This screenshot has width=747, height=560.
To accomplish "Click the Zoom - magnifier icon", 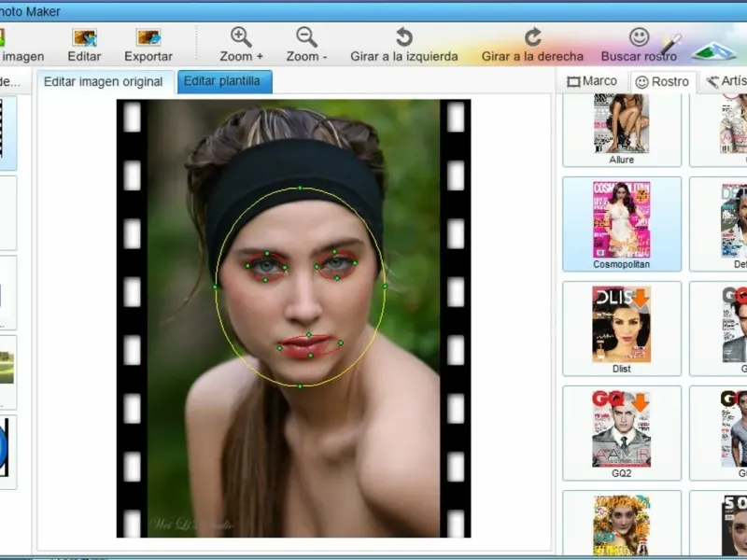I will [306, 37].
